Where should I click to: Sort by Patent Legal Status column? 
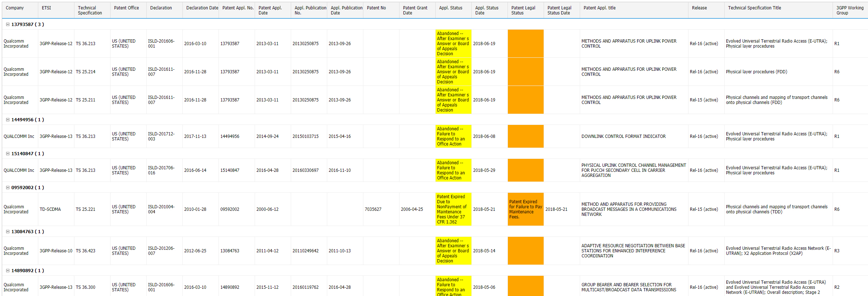(526, 10)
